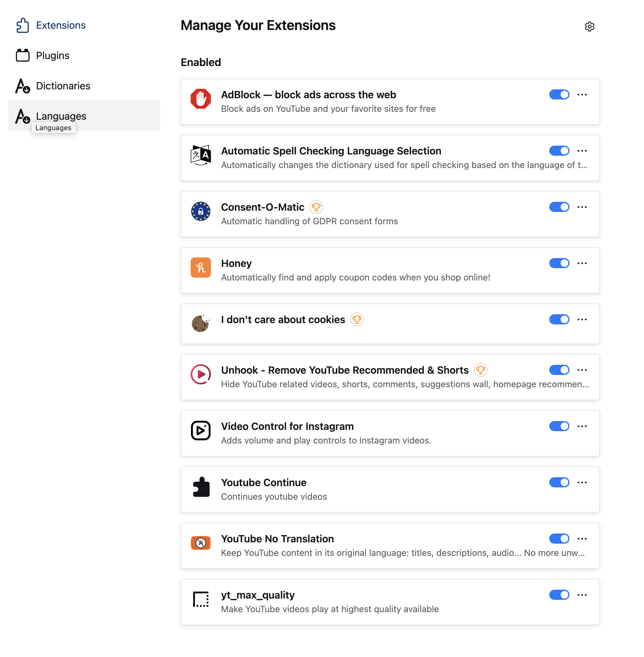
Task: Disable the AdBlock extension toggle
Action: 559,94
